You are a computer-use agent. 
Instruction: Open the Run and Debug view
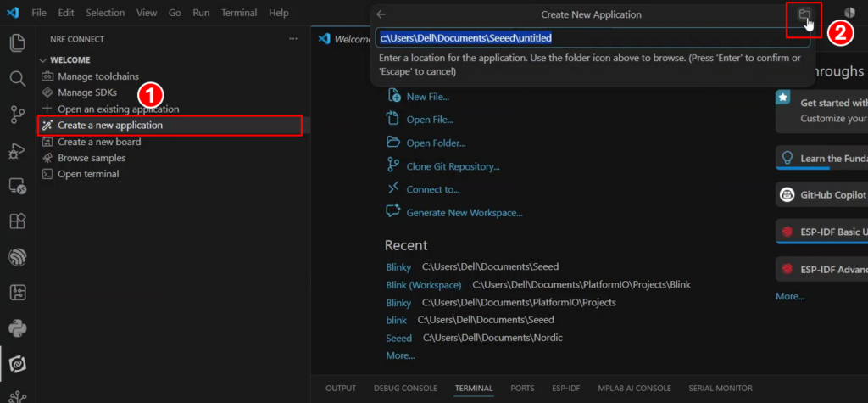point(18,151)
